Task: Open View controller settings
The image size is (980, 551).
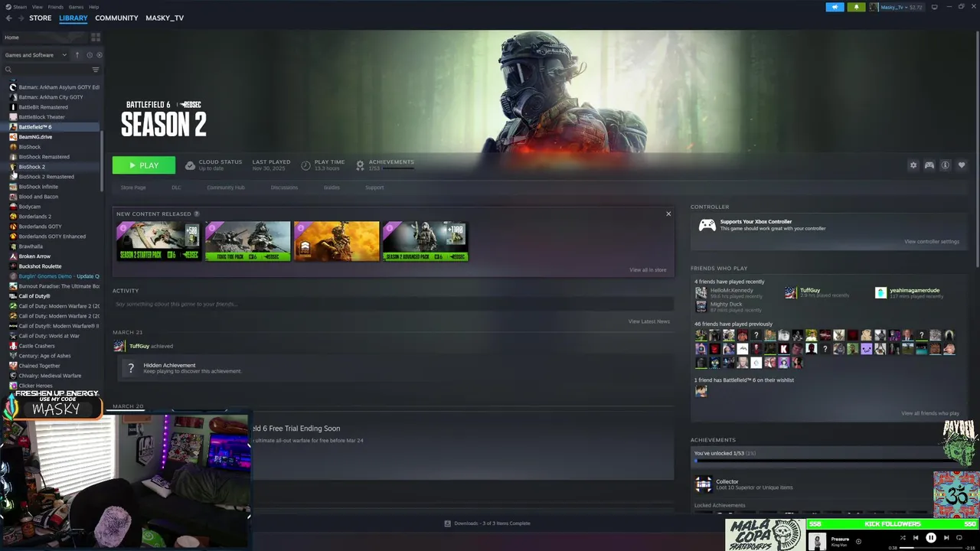Action: point(932,242)
